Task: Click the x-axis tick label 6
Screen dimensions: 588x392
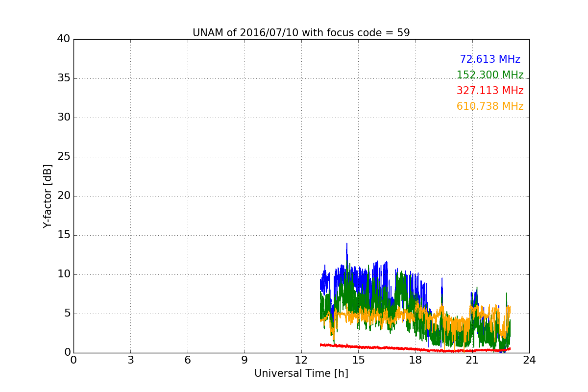Action: coord(188,360)
